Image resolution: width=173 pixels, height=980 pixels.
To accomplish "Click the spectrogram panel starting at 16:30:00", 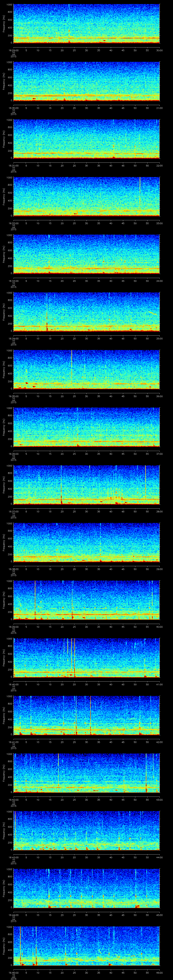I will [x=86, y=81].
